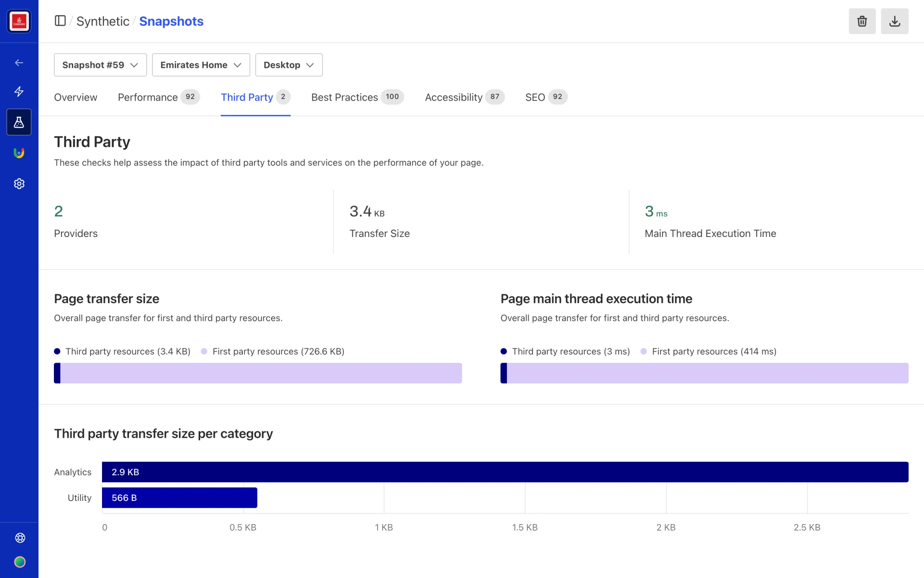Click the Utility category label

(80, 498)
